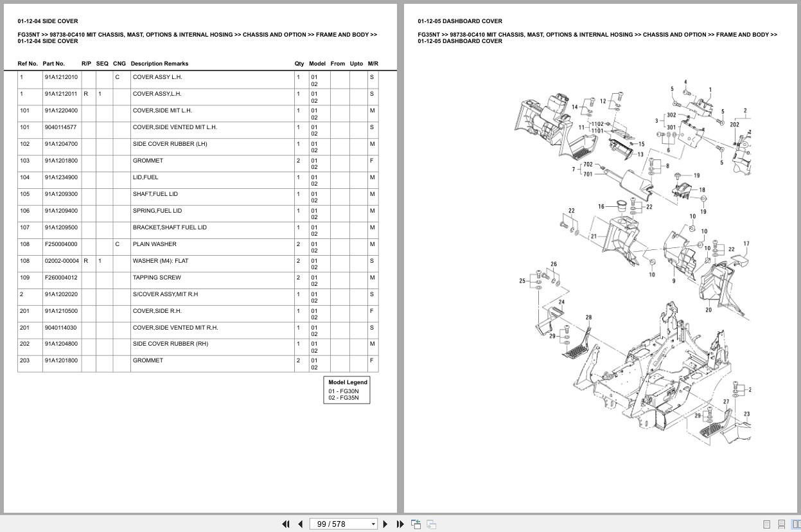Click the go to previous view icon

[416, 524]
